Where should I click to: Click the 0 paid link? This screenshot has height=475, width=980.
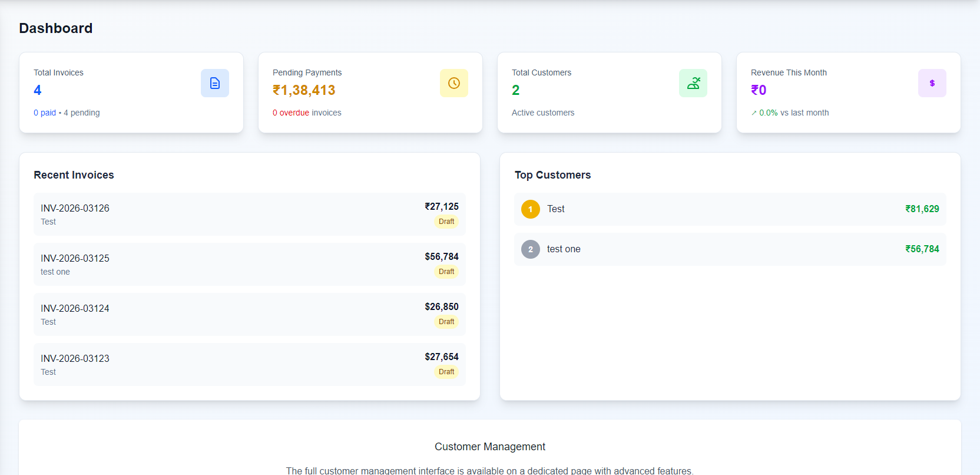coord(45,113)
